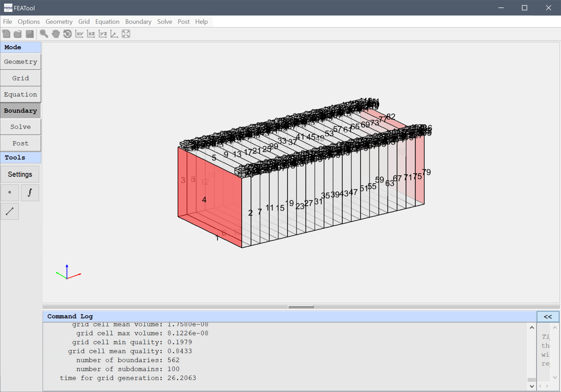The height and width of the screenshot is (392, 561).
Task: Open the Post menu in menu bar
Action: (183, 22)
